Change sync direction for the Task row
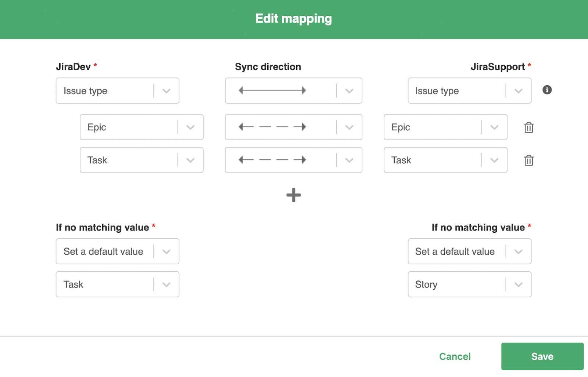This screenshot has height=377, width=588. [x=294, y=160]
